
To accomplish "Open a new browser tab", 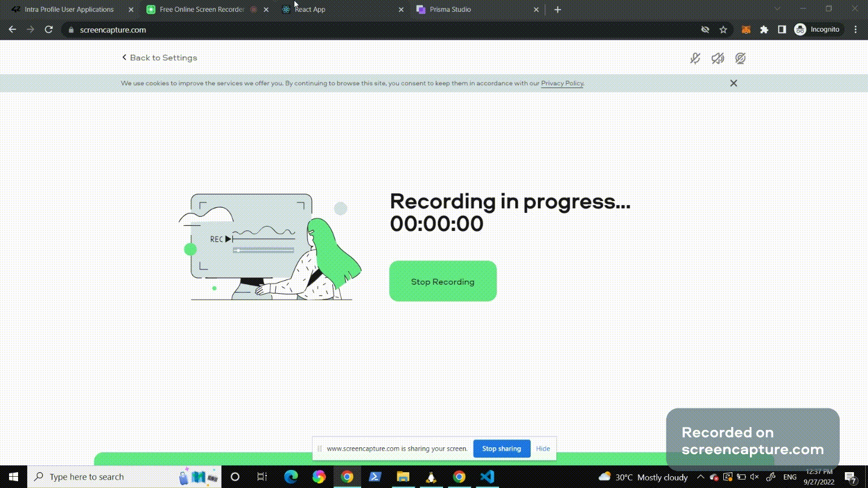I will pyautogui.click(x=558, y=10).
